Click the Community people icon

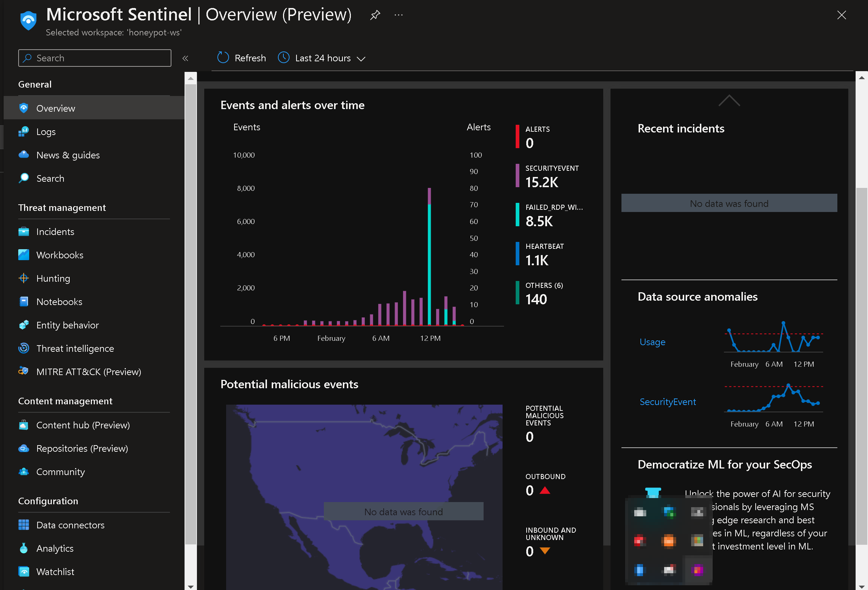24,471
